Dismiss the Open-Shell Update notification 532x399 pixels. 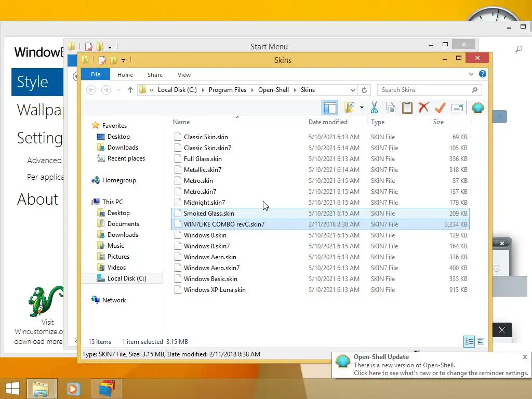[525, 357]
